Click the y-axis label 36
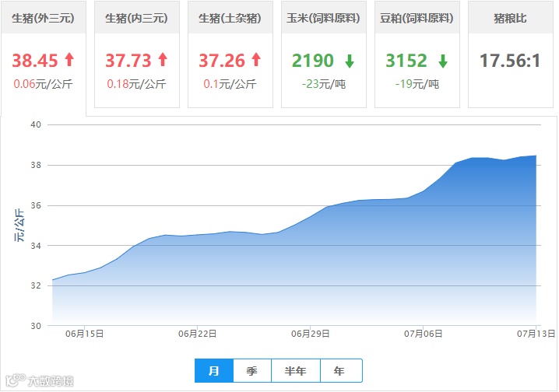This screenshot has height=392, width=559. [x=36, y=205]
